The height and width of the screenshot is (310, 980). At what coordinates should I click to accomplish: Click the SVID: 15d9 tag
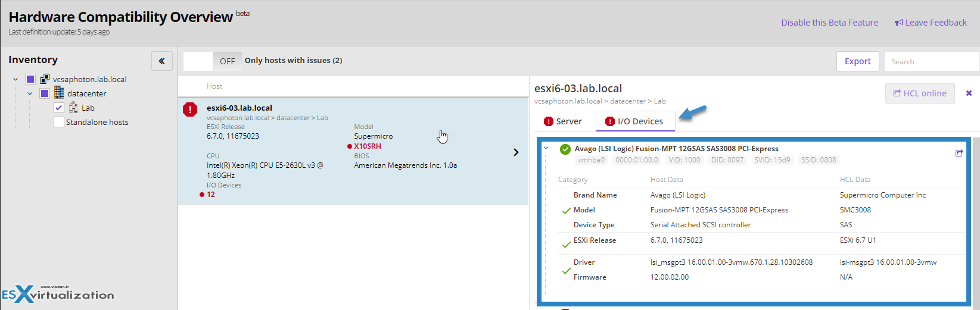(x=772, y=160)
